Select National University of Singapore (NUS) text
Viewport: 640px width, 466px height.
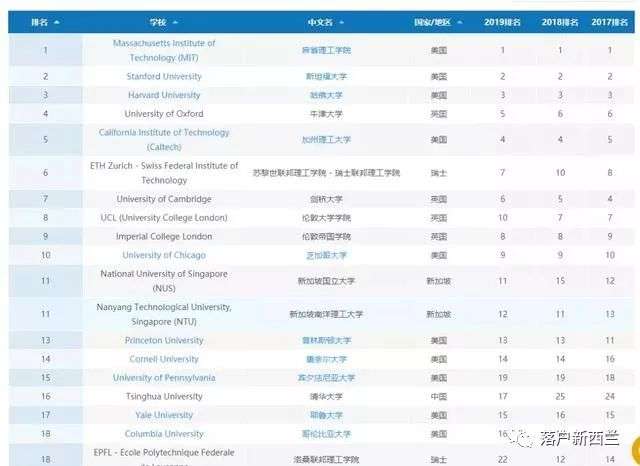164,281
